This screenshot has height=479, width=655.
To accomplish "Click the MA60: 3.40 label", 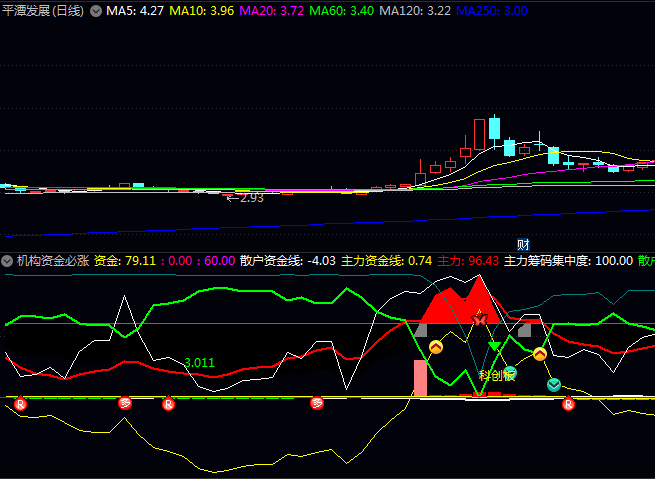I will click(342, 11).
